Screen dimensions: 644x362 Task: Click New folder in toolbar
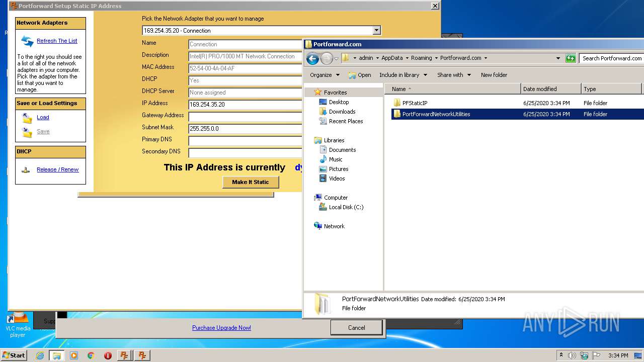tap(494, 75)
